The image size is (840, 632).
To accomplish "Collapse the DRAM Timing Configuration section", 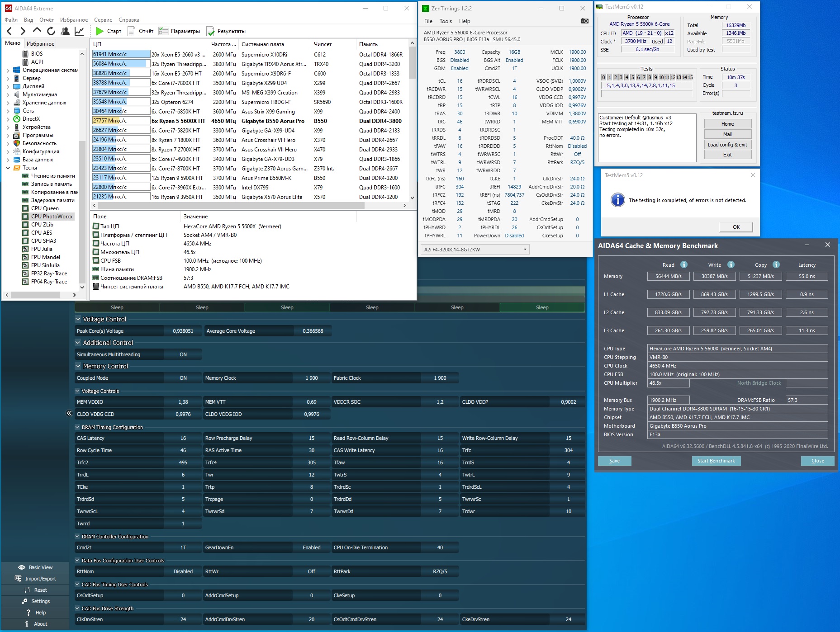I will 77,427.
